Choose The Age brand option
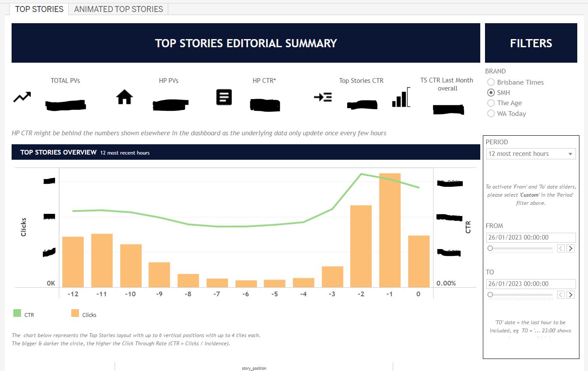Viewport: 588px width, 371px height. click(491, 103)
